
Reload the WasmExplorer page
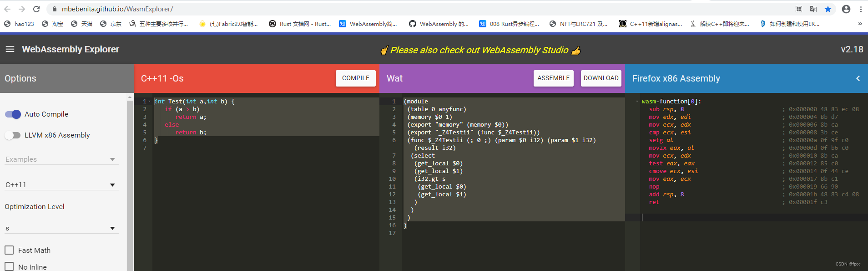[36, 9]
